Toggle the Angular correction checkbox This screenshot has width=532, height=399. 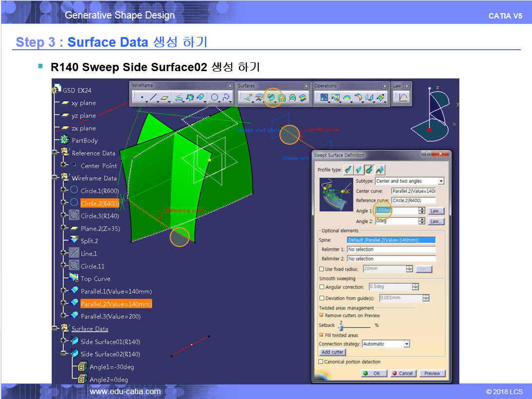pyautogui.click(x=321, y=287)
